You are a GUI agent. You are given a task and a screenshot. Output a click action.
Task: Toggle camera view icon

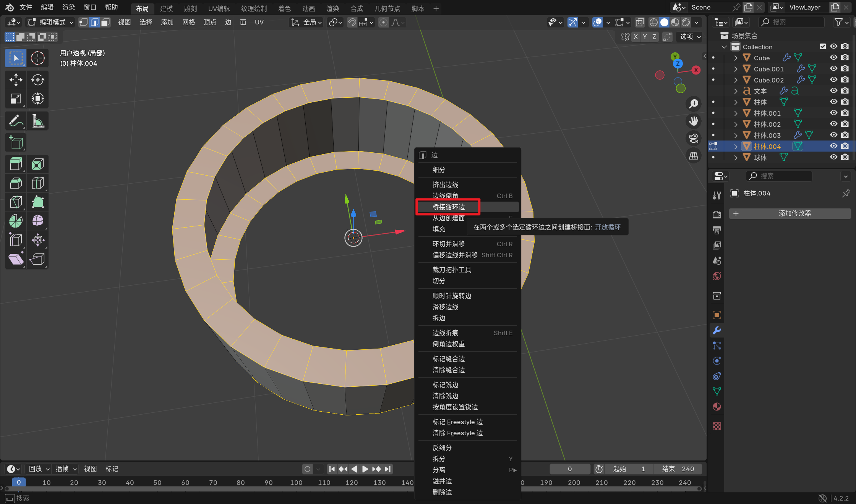tap(694, 138)
